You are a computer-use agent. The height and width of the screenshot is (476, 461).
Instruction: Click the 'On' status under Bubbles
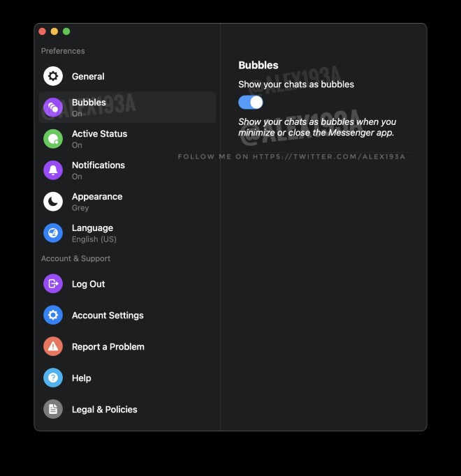pyautogui.click(x=77, y=114)
